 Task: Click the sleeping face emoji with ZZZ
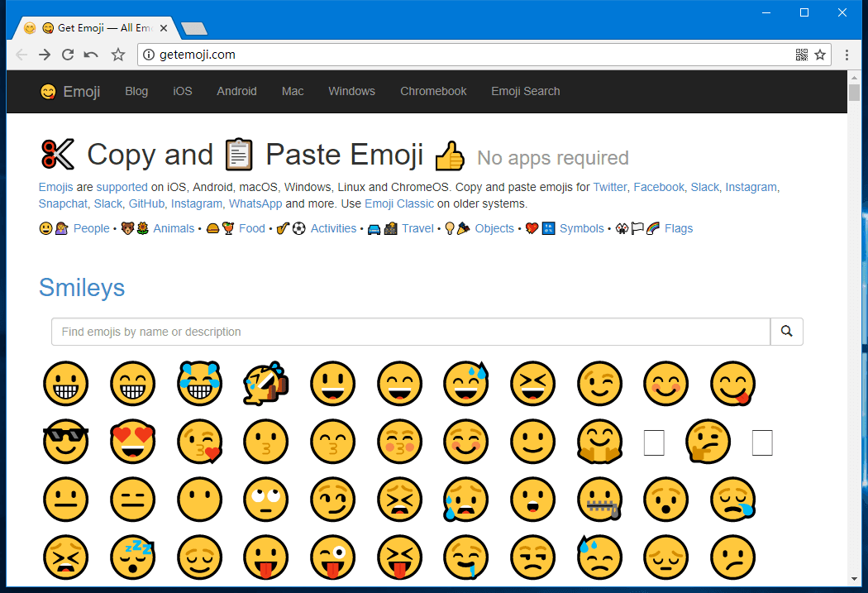(132, 557)
